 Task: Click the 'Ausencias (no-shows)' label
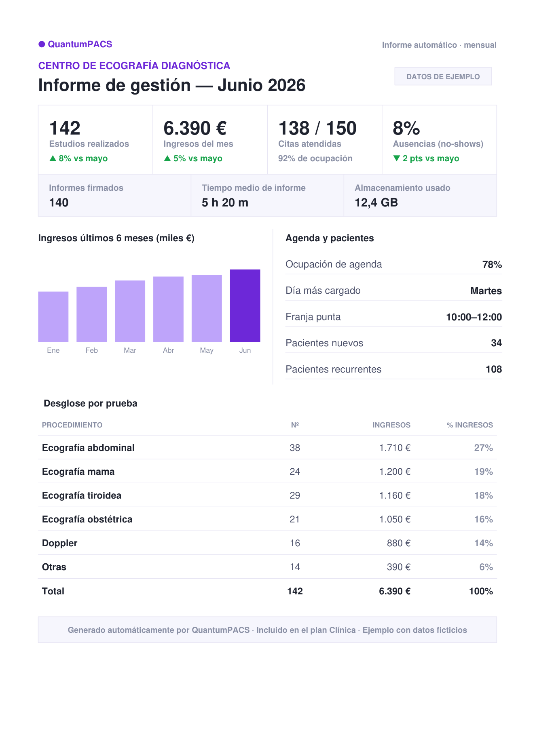coord(438,144)
